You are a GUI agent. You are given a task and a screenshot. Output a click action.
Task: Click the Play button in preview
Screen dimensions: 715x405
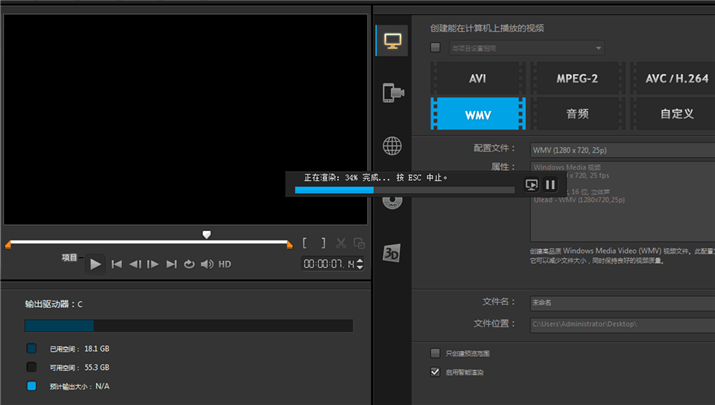point(95,264)
